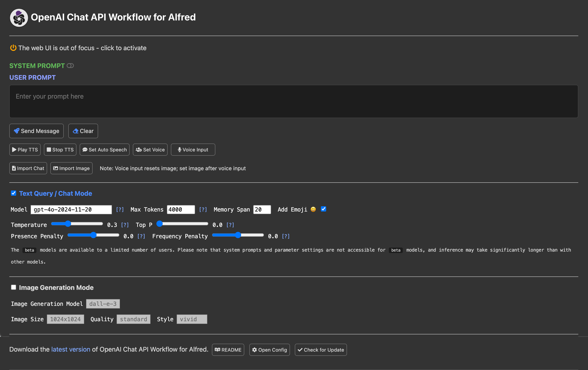Open the help [?] next to Frequency Penalty
This screenshot has width=588, height=370.
pyautogui.click(x=286, y=236)
